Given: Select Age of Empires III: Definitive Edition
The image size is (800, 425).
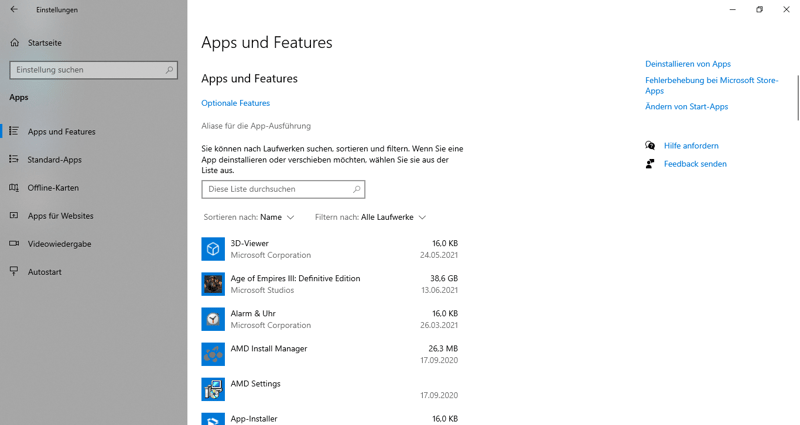Looking at the screenshot, I should click(295, 279).
